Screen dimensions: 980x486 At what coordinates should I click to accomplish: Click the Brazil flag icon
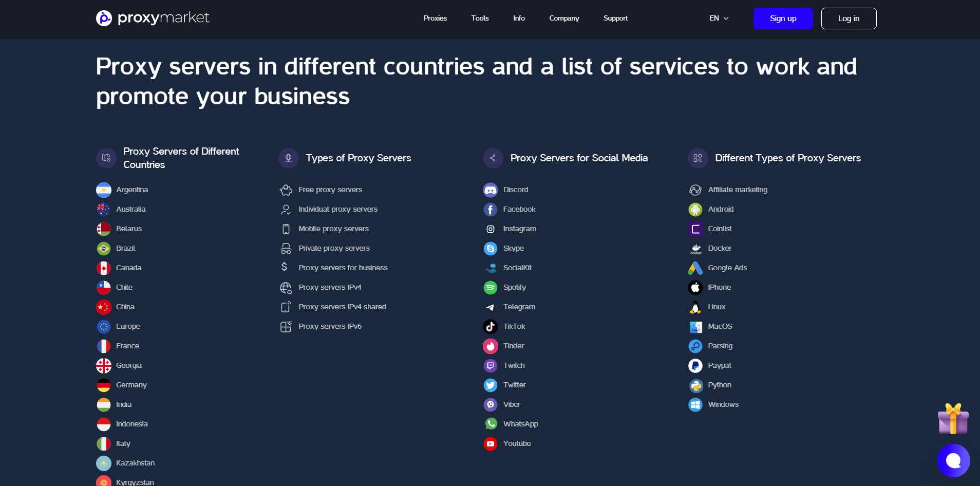[x=104, y=249]
